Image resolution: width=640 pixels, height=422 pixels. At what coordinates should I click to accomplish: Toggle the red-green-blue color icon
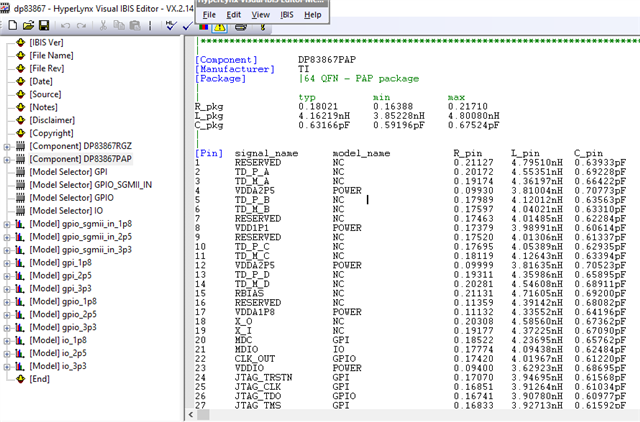click(203, 27)
